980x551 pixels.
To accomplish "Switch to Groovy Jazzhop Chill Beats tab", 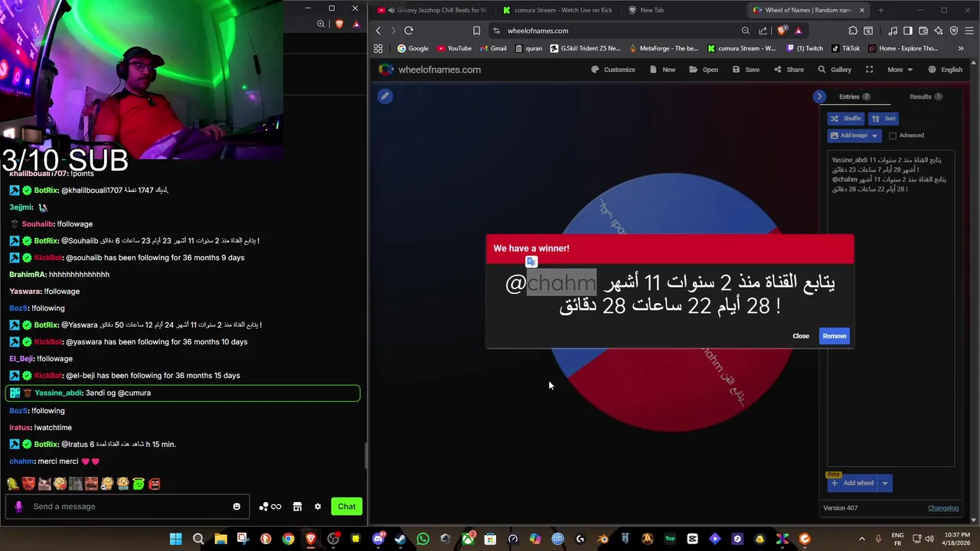I will tap(433, 10).
